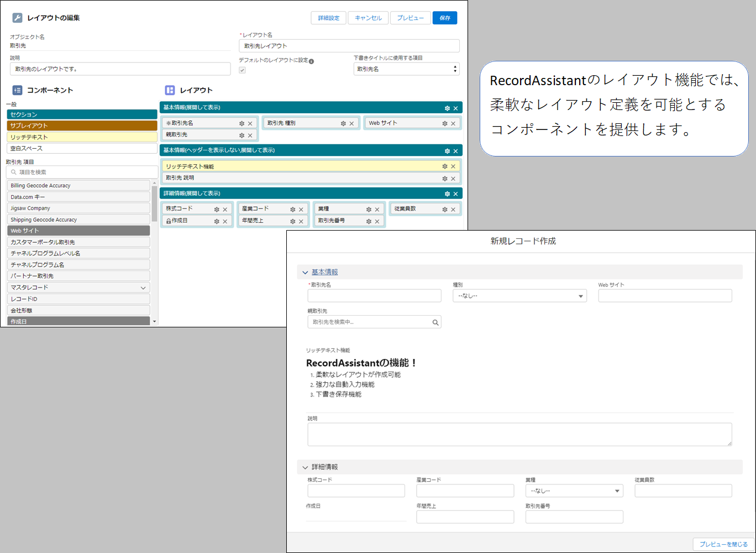Open gear settings for 取引先番号 layout field

(x=369, y=221)
